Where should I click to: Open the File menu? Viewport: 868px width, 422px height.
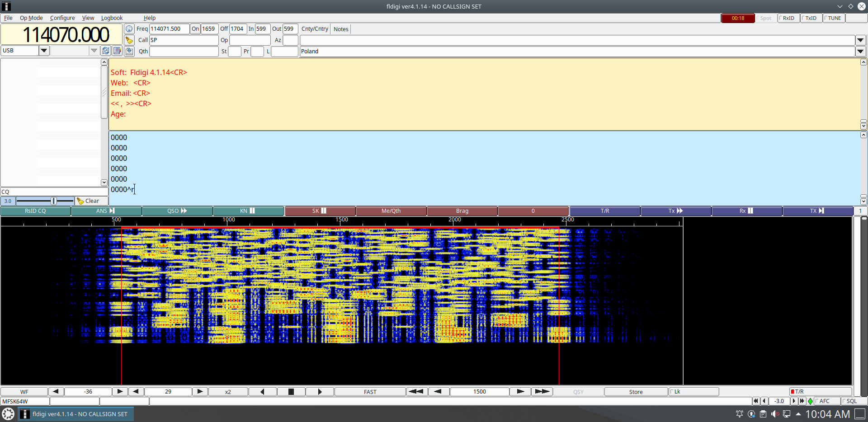click(x=8, y=18)
